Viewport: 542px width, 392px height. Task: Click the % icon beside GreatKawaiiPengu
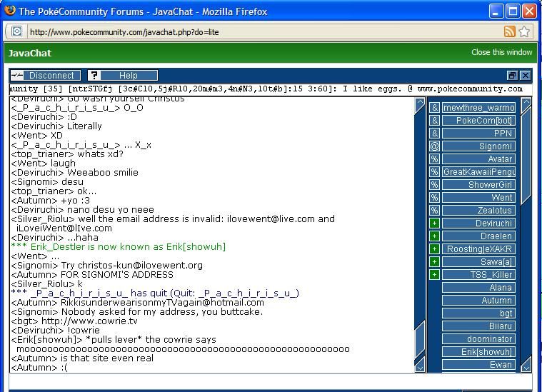point(434,172)
